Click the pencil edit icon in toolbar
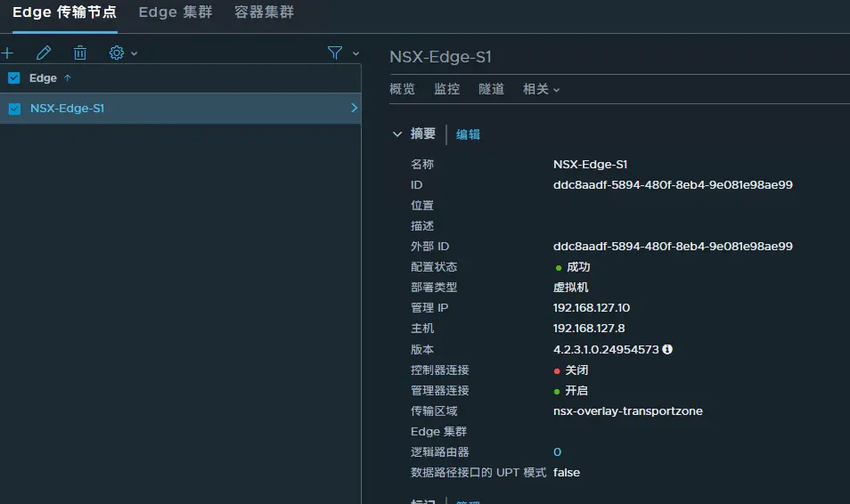The height and width of the screenshot is (504, 850). [x=44, y=53]
